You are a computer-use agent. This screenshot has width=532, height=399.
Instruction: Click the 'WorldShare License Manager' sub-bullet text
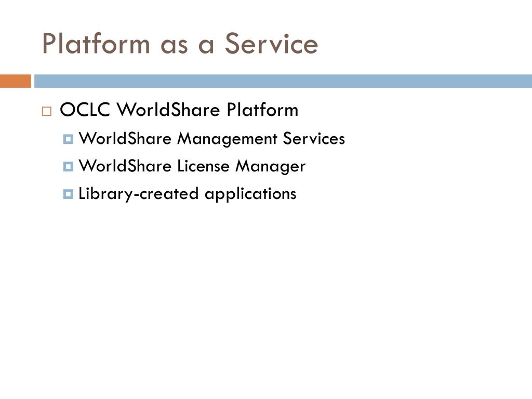click(192, 166)
